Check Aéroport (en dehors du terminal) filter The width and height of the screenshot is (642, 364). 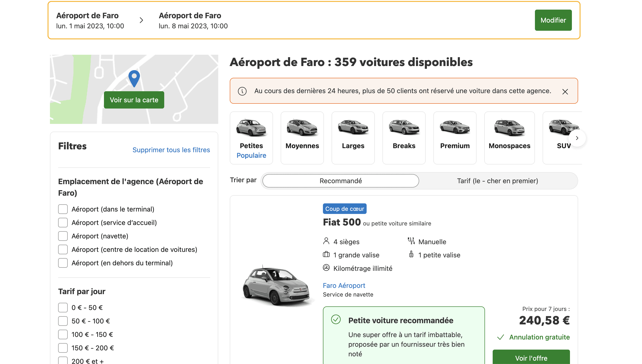(63, 263)
